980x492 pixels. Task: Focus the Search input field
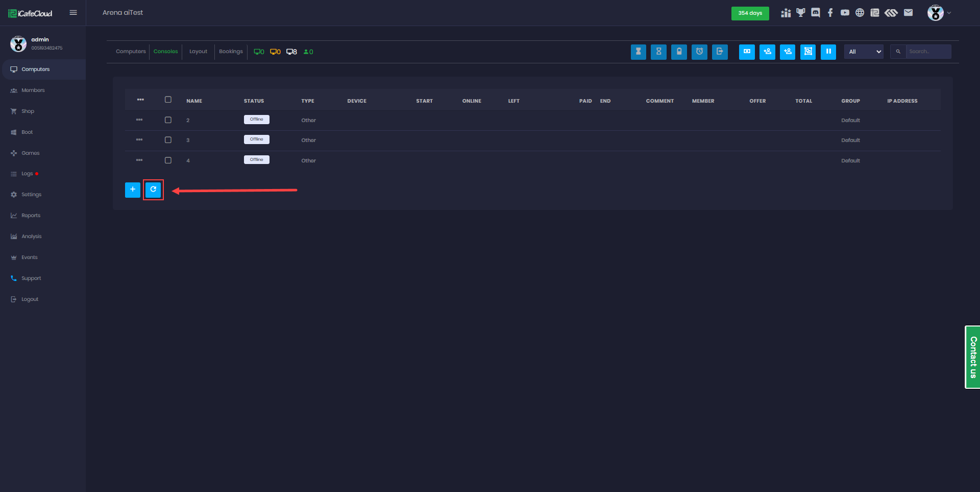(928, 52)
